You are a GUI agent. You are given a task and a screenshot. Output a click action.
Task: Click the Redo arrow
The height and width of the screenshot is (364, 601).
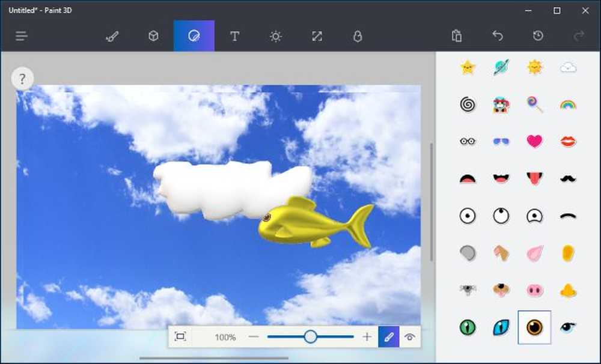click(579, 35)
